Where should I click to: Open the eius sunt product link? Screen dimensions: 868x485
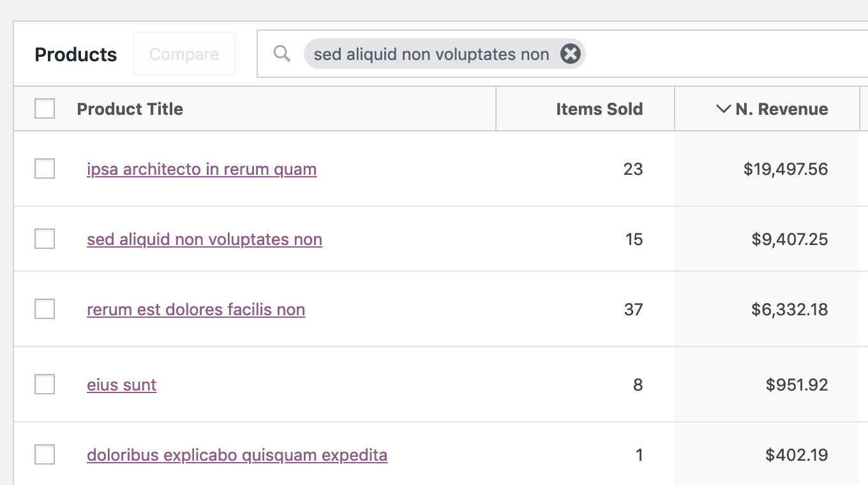tap(121, 385)
